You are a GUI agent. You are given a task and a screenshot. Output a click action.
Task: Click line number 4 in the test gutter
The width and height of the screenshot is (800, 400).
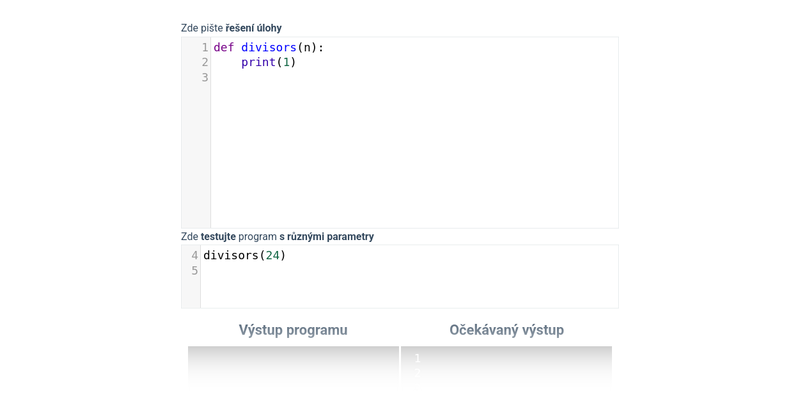click(x=194, y=255)
